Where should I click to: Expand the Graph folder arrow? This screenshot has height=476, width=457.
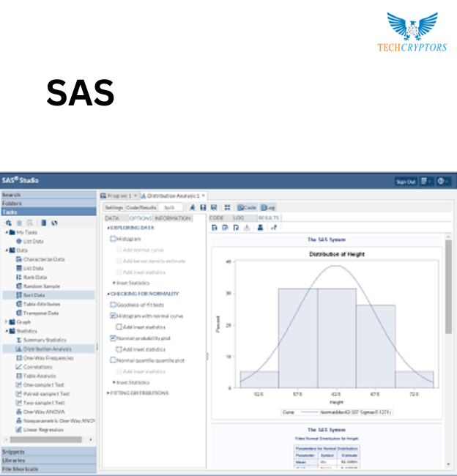click(7, 321)
